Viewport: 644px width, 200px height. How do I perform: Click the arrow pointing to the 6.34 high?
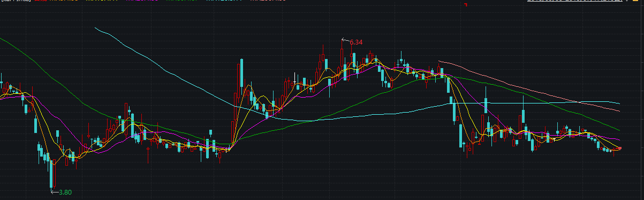pos(345,40)
